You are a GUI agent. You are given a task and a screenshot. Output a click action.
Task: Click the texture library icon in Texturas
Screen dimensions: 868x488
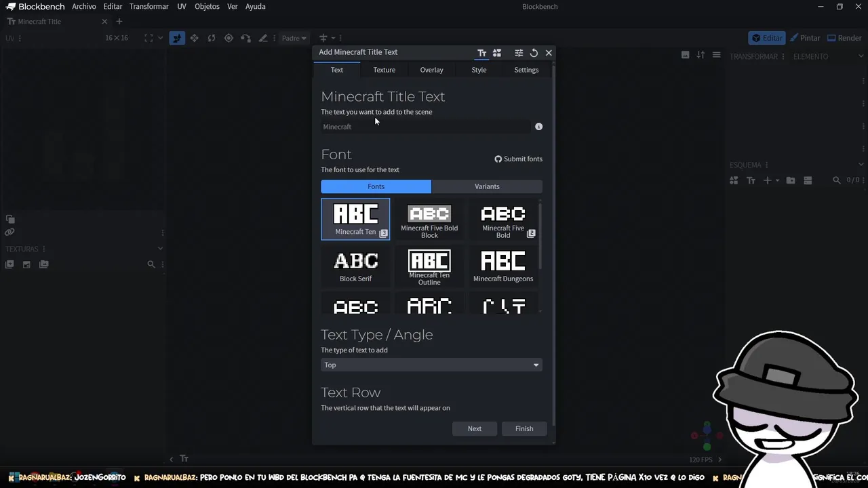[x=44, y=264]
